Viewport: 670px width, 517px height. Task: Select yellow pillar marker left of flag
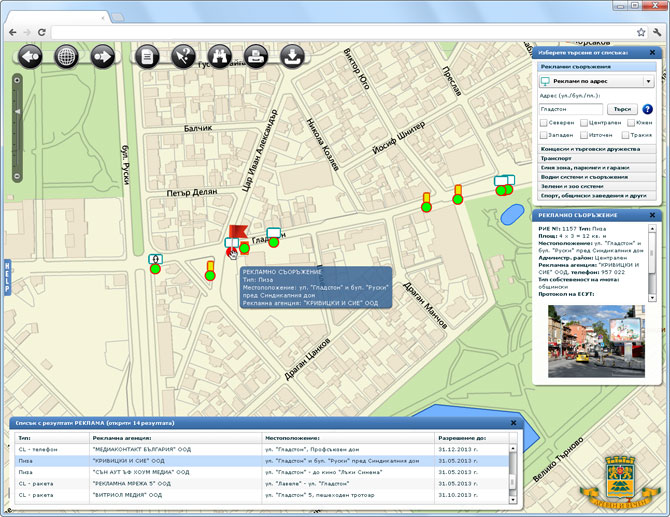tap(210, 271)
